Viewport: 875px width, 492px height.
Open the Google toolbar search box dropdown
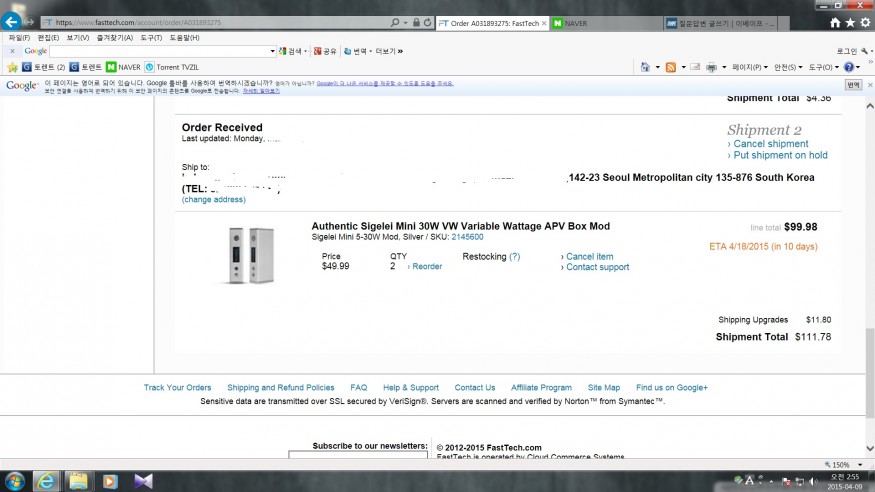point(272,51)
